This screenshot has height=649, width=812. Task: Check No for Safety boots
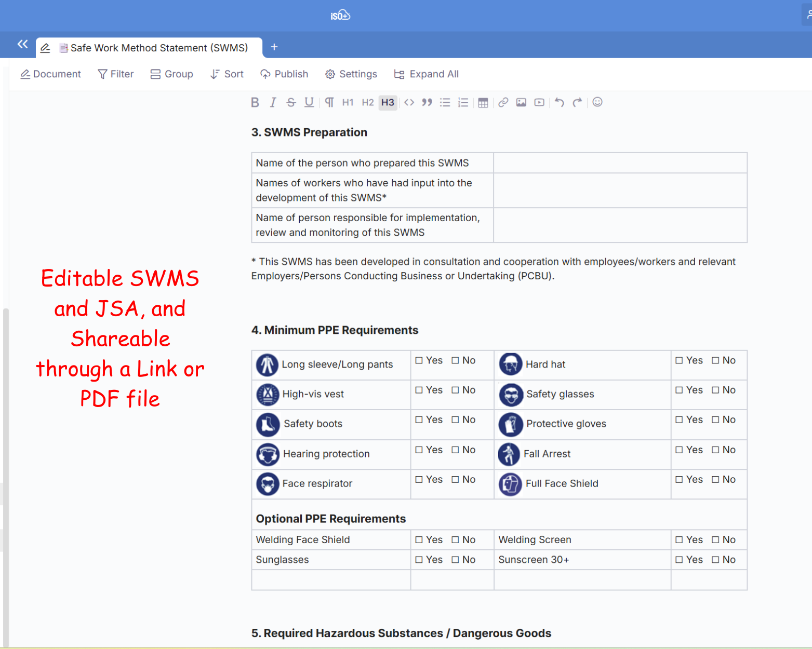[456, 420]
